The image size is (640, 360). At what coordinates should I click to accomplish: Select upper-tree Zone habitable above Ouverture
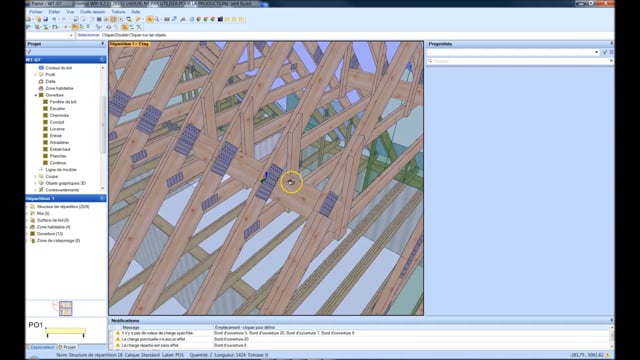click(x=60, y=88)
